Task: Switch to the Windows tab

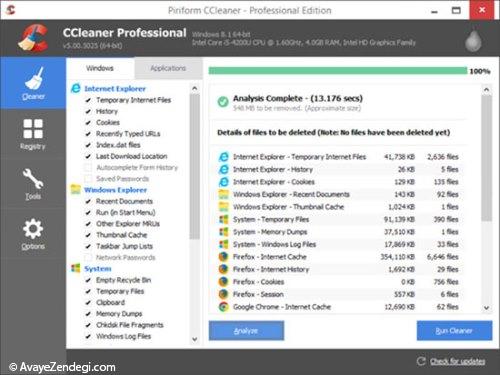Action: (x=100, y=68)
